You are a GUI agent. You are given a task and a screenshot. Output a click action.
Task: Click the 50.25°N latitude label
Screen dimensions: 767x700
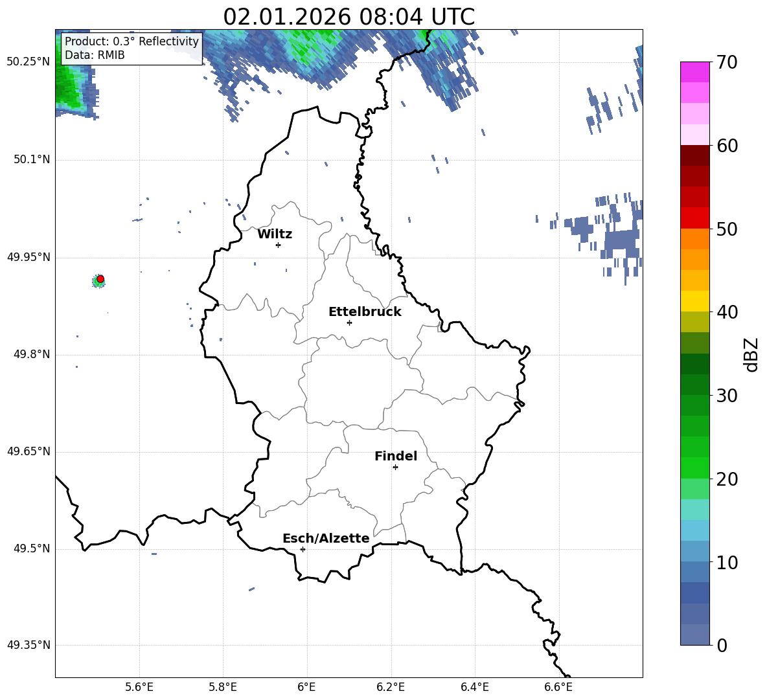(29, 62)
